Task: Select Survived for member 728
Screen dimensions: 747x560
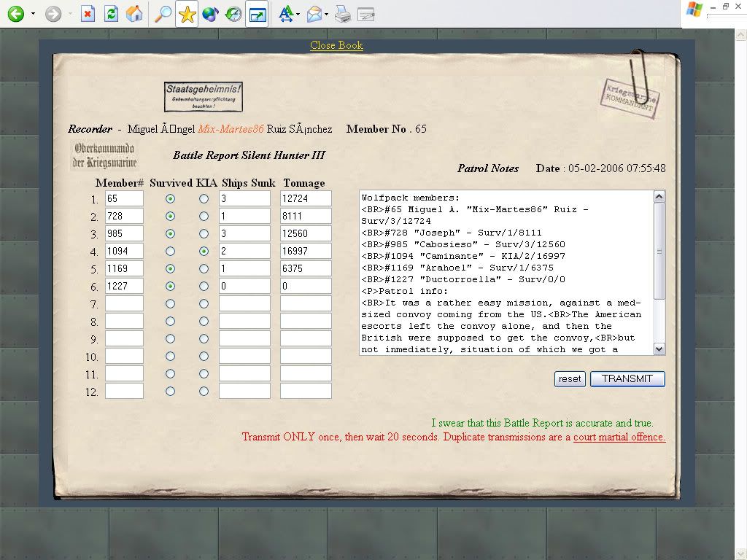Action: [x=170, y=216]
